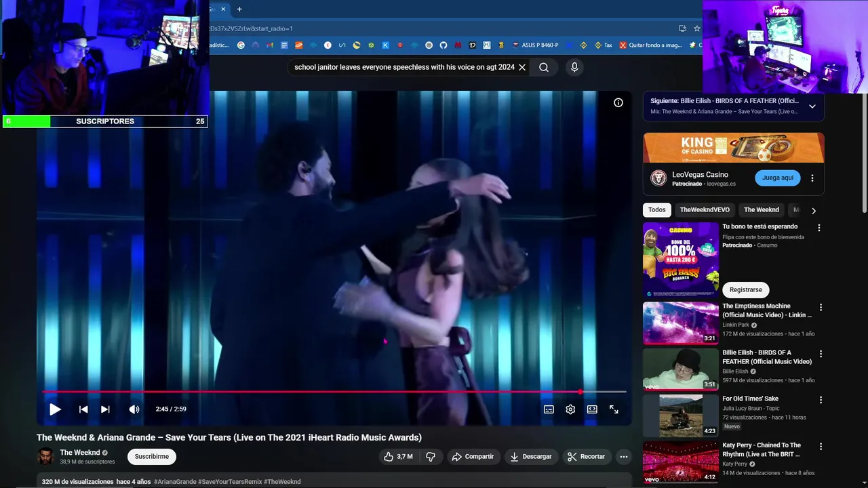Open The Weeknd channel avatar
The width and height of the screenshot is (868, 488).
[45, 457]
